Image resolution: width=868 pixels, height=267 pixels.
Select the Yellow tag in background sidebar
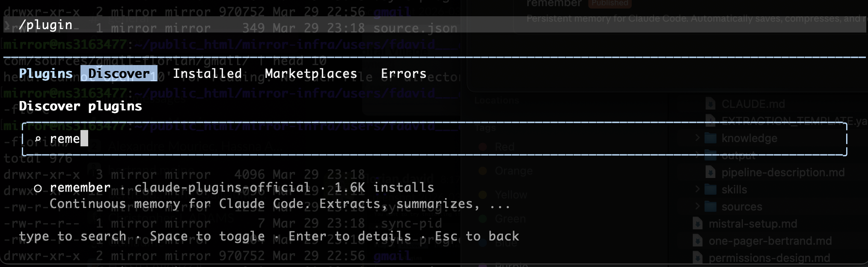[x=511, y=195]
